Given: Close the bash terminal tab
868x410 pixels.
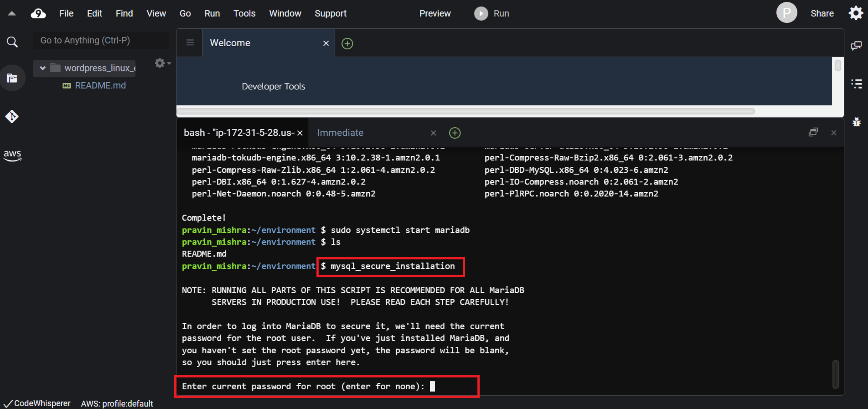Looking at the screenshot, I should tap(300, 133).
